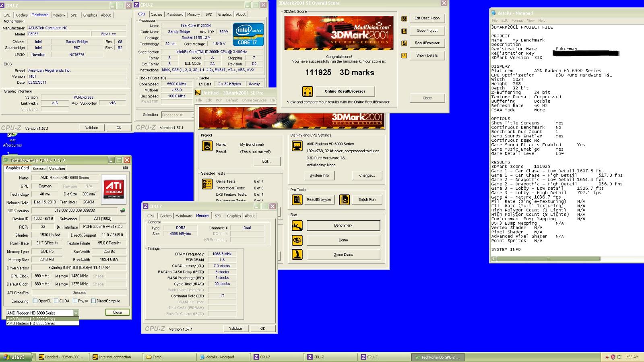The height and width of the screenshot is (362, 644).
Task: Click the Display and CPU Settings monitor icon
Action: point(297,146)
